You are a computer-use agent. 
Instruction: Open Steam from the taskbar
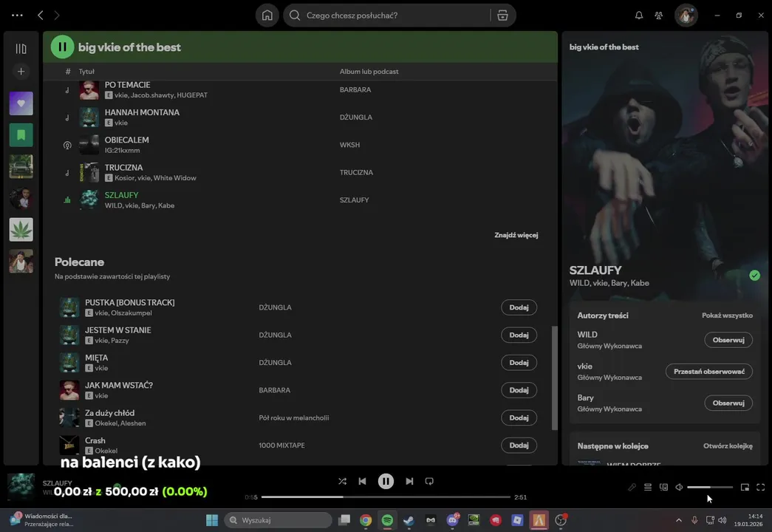coord(409,520)
